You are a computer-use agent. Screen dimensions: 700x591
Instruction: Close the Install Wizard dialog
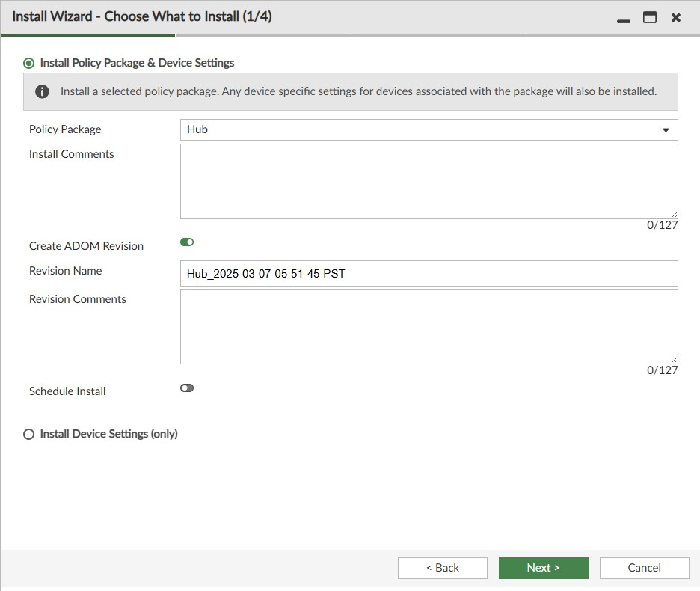pyautogui.click(x=676, y=17)
